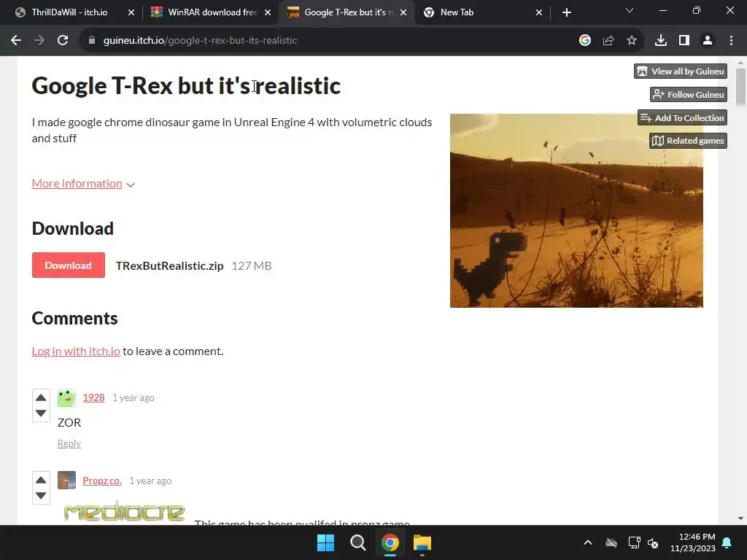Reload the current page

(x=63, y=41)
